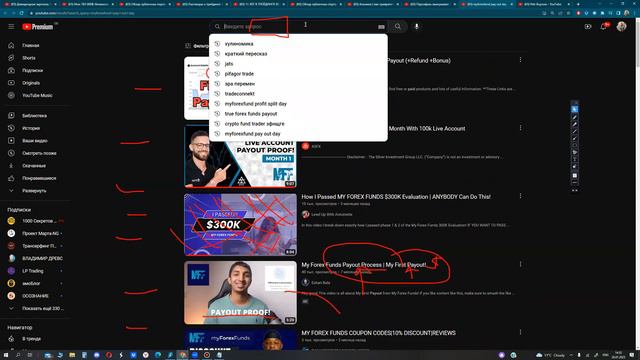Select search suggestion эра перемен

click(x=298, y=84)
